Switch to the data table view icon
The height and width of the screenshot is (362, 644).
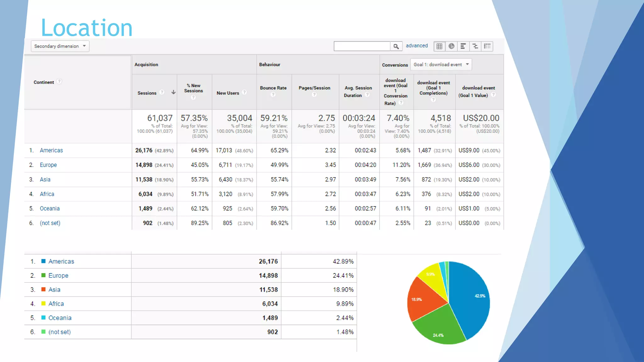(x=439, y=47)
